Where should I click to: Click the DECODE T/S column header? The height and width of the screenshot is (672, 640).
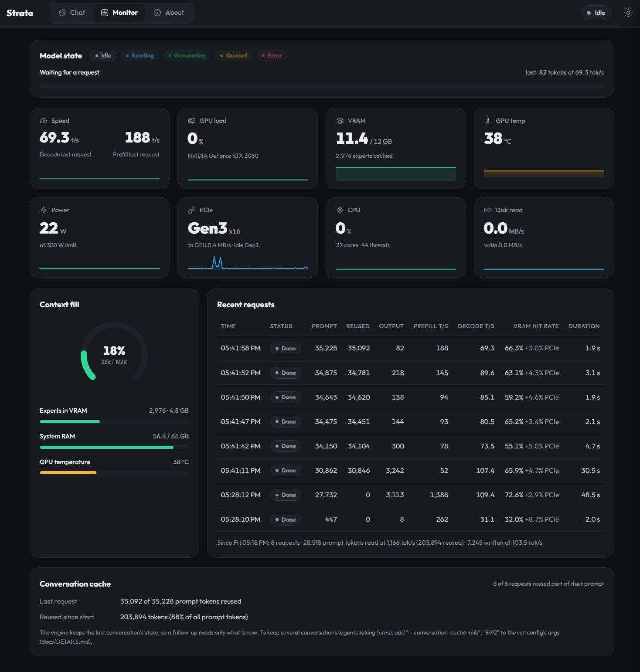[x=476, y=326]
